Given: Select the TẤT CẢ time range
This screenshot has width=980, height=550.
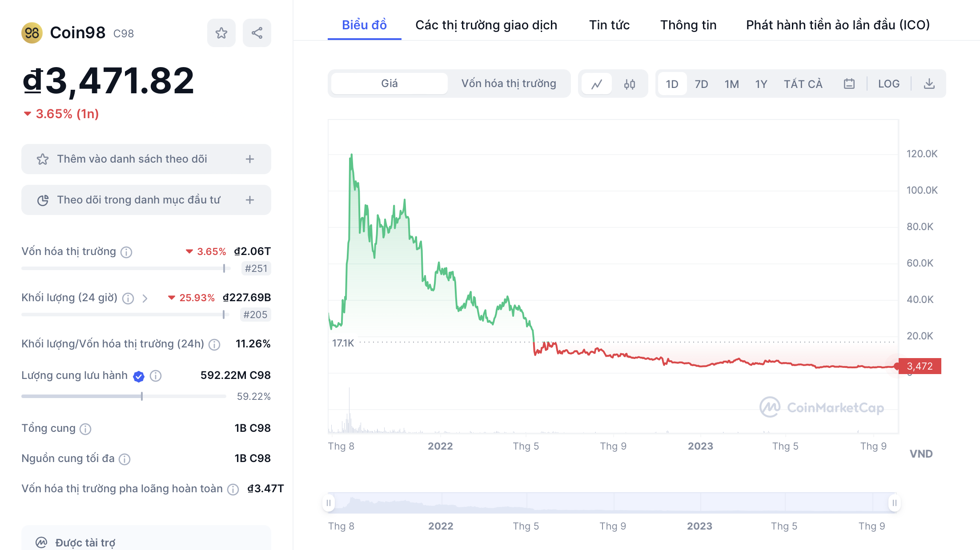Looking at the screenshot, I should click(x=803, y=84).
